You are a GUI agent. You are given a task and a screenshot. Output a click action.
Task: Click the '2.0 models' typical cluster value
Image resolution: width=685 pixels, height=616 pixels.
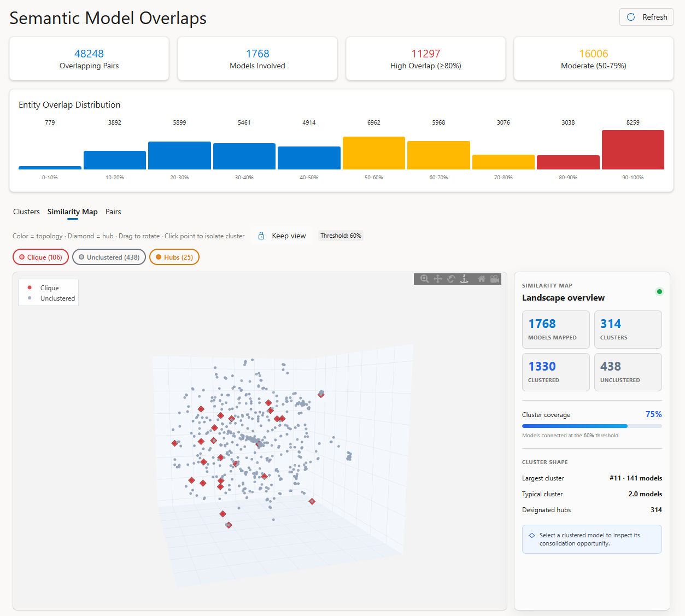(x=645, y=494)
